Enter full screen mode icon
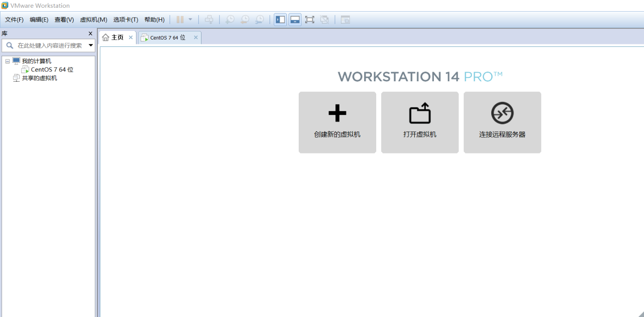This screenshot has width=644, height=317. point(310,19)
